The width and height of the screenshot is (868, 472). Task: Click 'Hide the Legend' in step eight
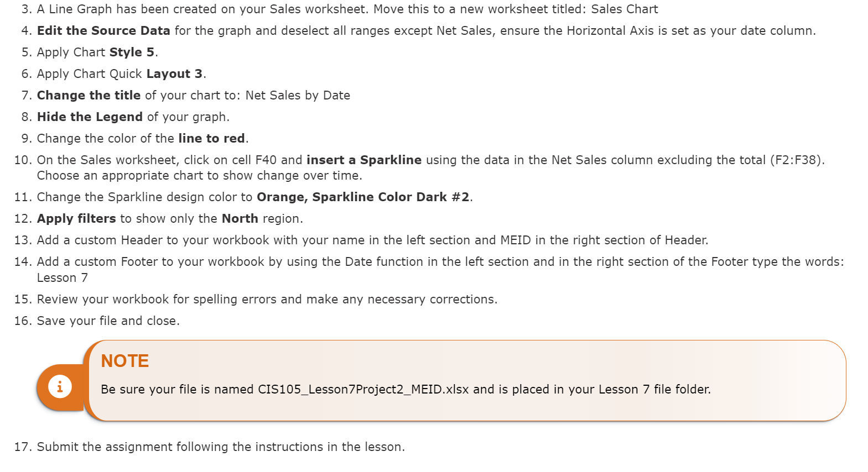[x=90, y=117]
